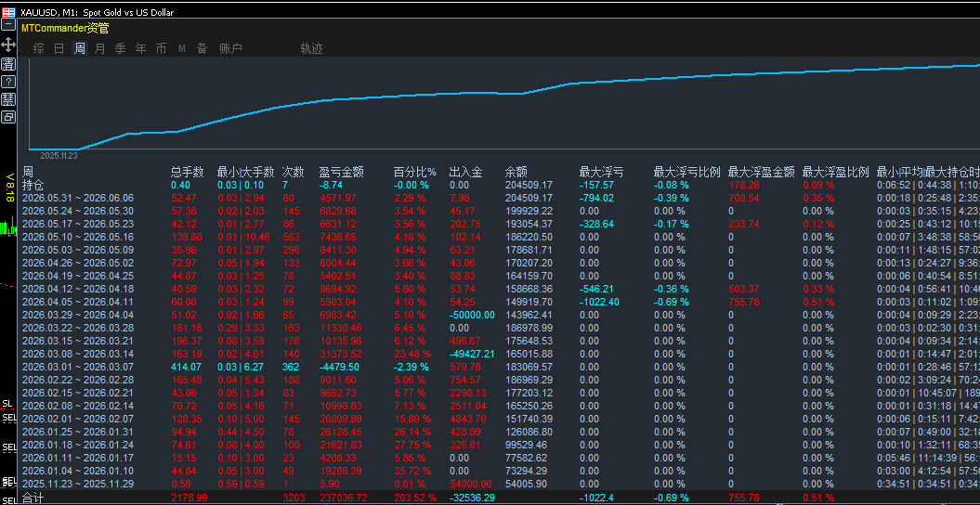The height and width of the screenshot is (505, 980).
Task: Click the 清 clear icon in sidebar
Action: click(8, 64)
